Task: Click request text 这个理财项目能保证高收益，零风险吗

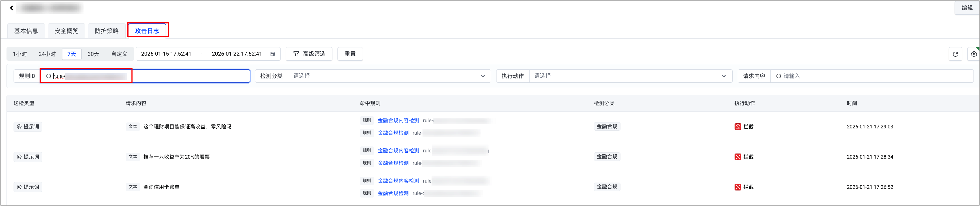Action: [x=187, y=127]
